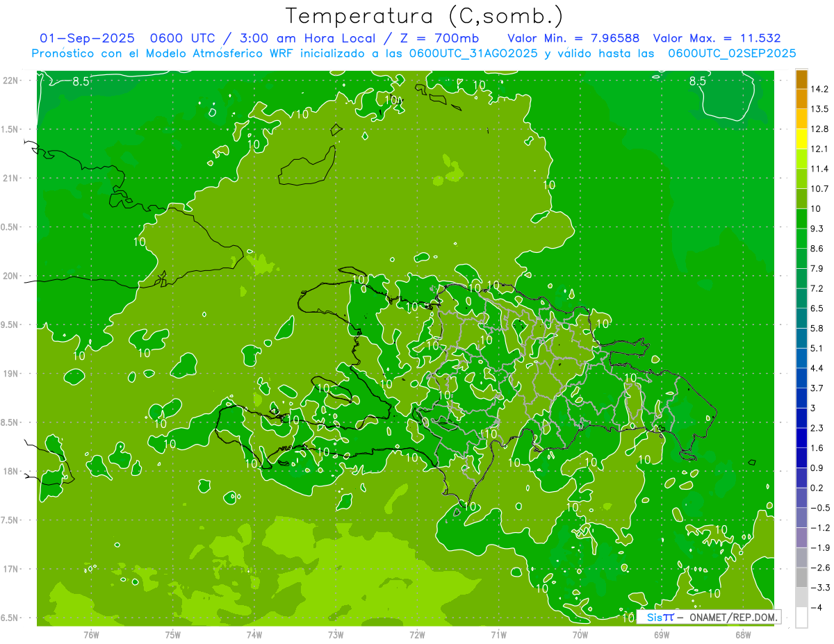This screenshot has width=834, height=644.
Task: Click the '72W' longitude axis label
Action: coord(417,634)
